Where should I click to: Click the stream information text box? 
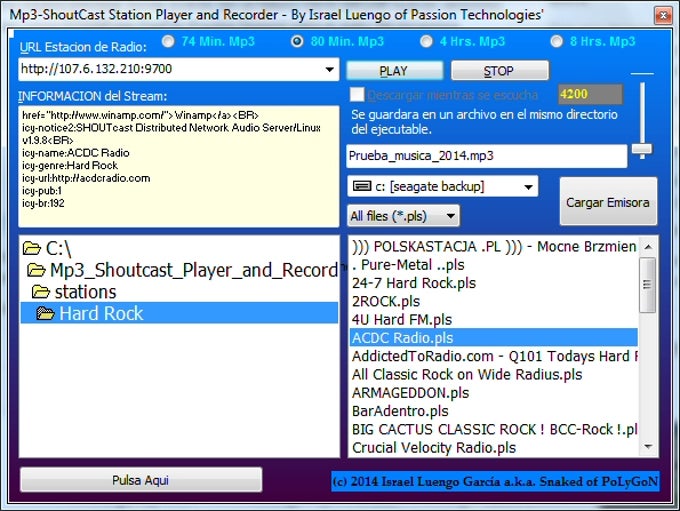coord(179,166)
